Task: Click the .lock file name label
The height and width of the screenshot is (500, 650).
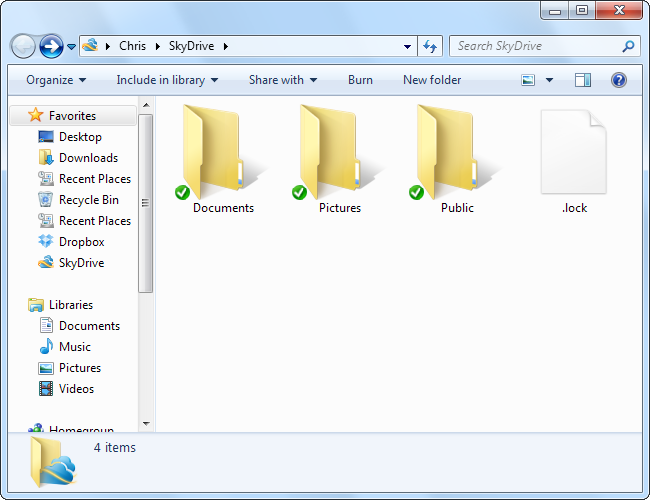Action: tap(575, 208)
